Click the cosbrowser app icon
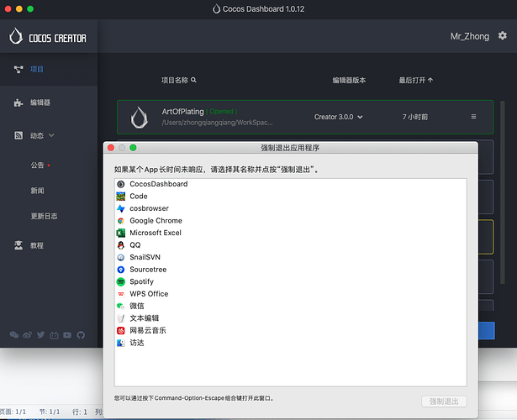Screen dimensions: 517x420 point(121,208)
